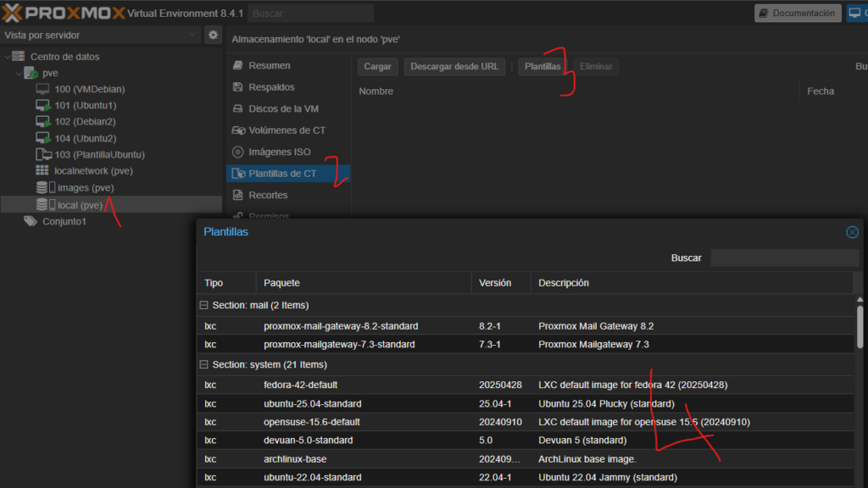
Task: Collapse the Section: system group
Action: click(x=203, y=365)
